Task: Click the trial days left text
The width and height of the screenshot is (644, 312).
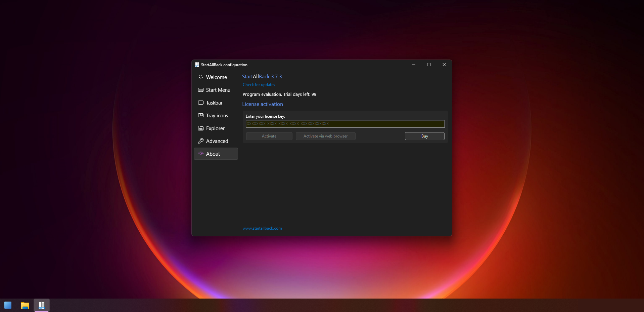Action: (279, 94)
